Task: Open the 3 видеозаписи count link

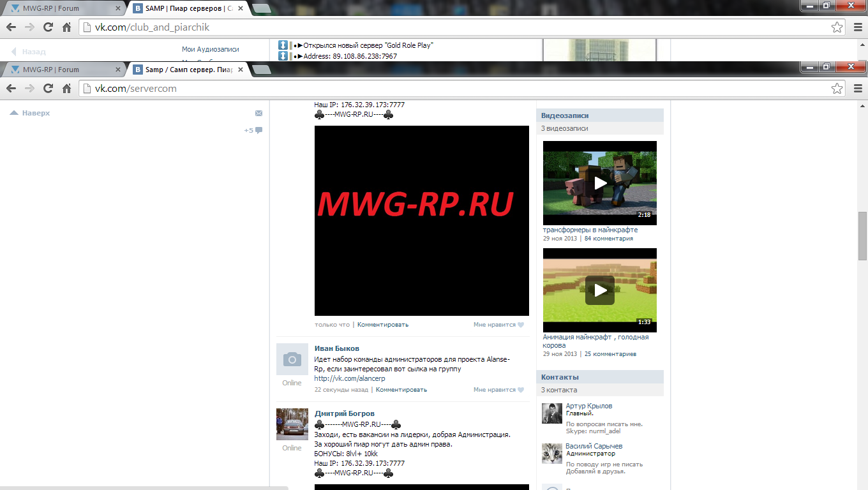Action: (565, 128)
